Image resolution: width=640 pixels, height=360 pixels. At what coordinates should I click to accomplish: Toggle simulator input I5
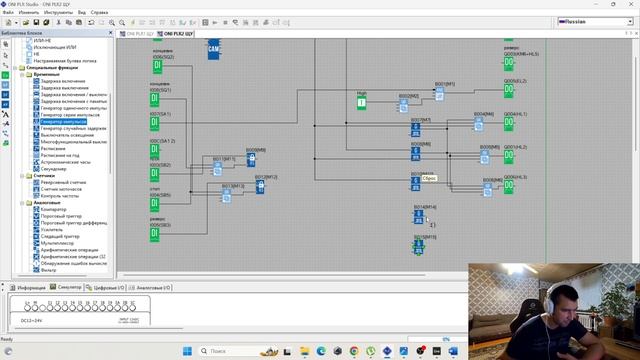[x=80, y=308]
